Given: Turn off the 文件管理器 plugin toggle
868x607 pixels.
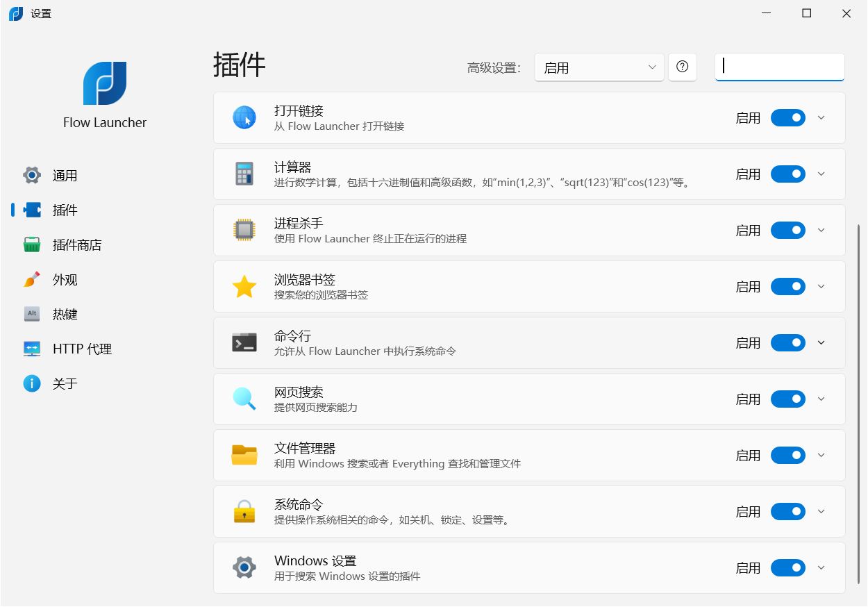Looking at the screenshot, I should click(x=788, y=456).
